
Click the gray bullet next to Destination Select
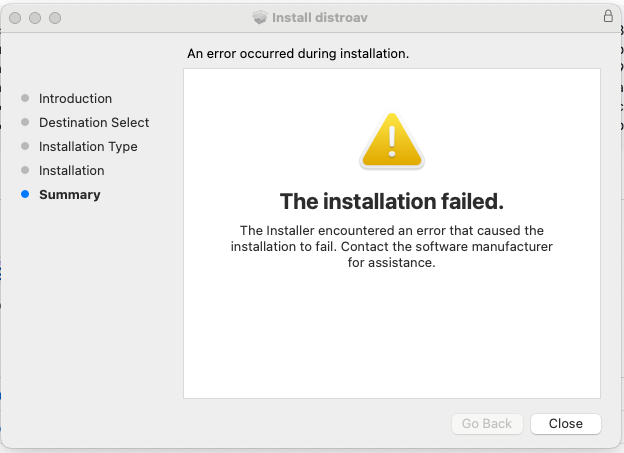(x=25, y=122)
